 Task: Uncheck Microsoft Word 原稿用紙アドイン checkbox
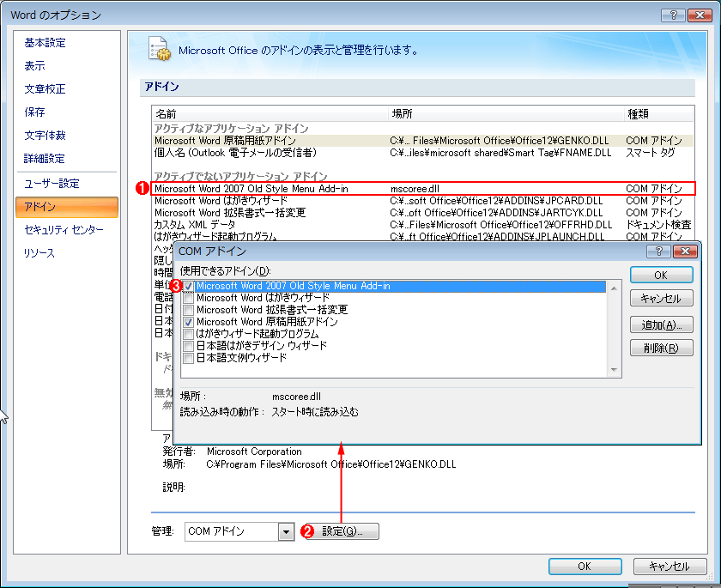(x=188, y=322)
